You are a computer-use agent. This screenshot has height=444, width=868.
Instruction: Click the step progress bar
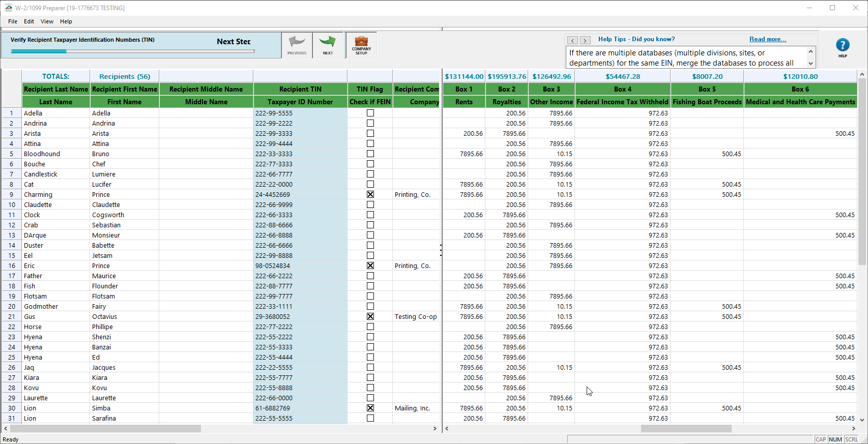tap(132, 51)
